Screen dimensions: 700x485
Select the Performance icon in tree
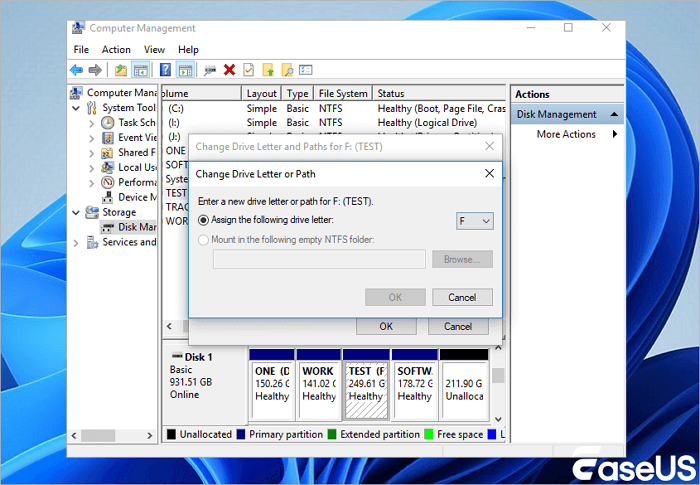click(x=108, y=182)
